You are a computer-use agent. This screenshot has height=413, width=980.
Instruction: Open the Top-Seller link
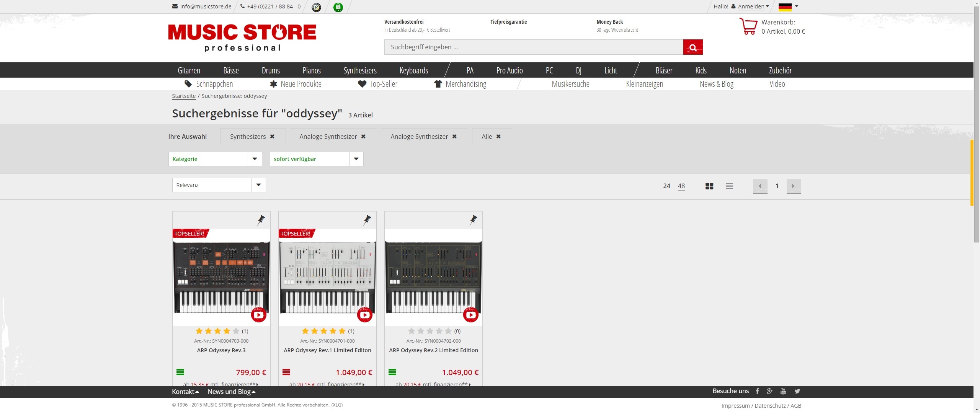pyautogui.click(x=378, y=84)
